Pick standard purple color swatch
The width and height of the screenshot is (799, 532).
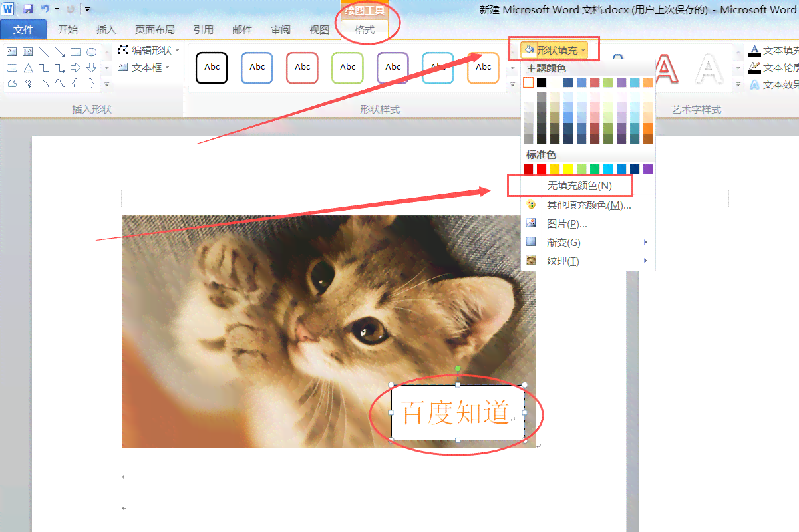pos(648,169)
